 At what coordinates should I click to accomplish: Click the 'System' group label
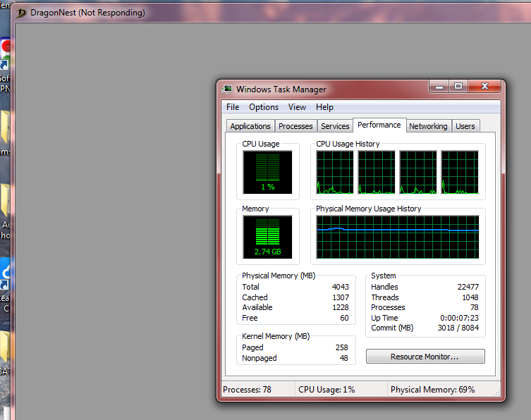tap(384, 276)
